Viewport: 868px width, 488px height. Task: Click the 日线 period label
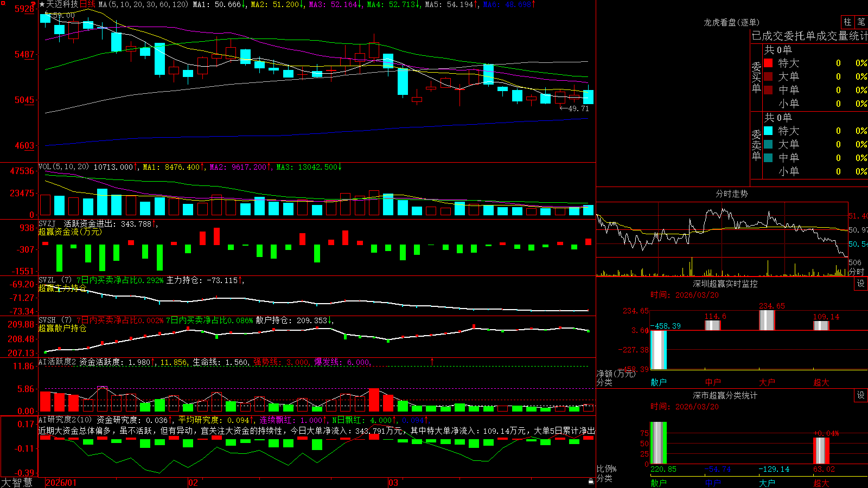click(x=87, y=4)
